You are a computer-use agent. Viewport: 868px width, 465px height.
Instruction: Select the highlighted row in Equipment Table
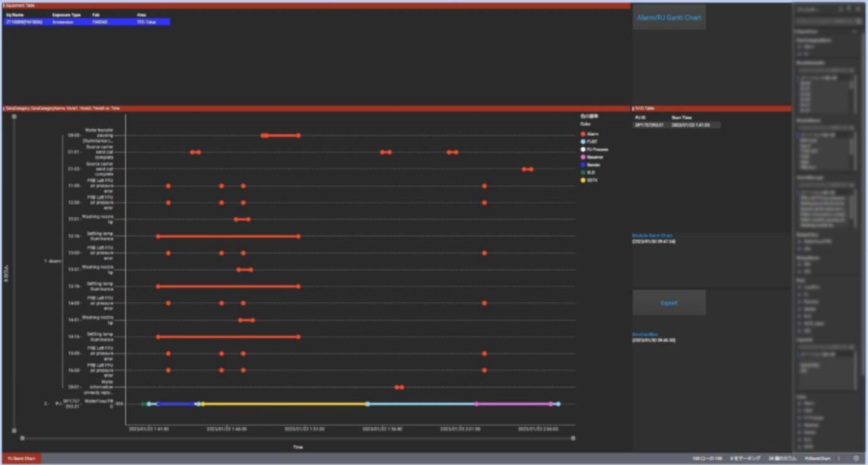86,22
